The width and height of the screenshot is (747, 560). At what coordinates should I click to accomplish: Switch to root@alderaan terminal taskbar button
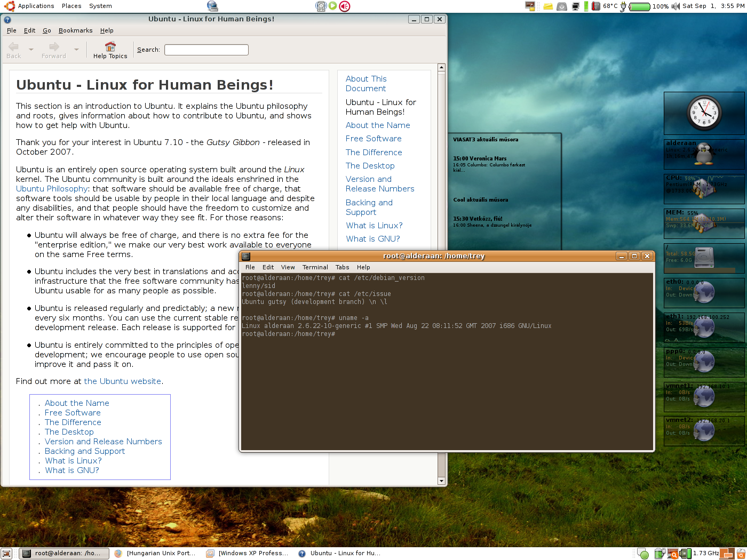tap(64, 554)
